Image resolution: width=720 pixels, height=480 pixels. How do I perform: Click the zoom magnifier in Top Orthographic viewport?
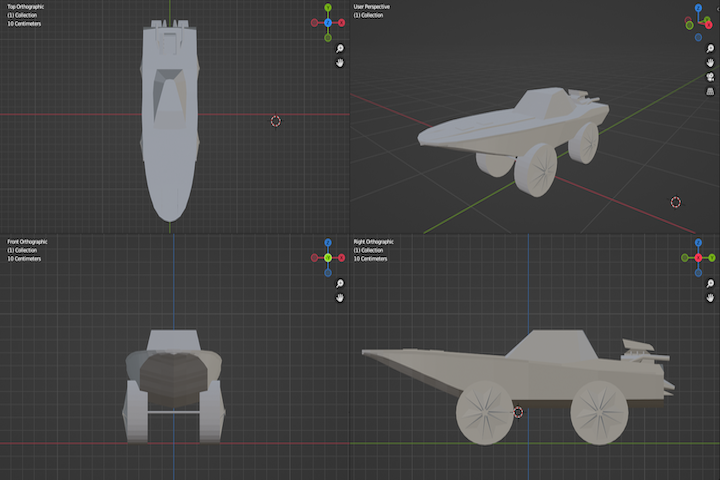point(340,48)
